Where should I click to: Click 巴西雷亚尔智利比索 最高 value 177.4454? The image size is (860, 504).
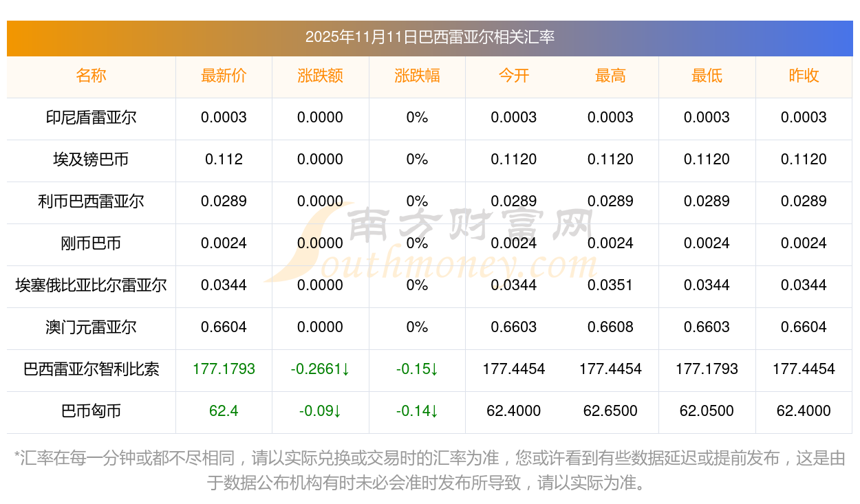pyautogui.click(x=610, y=369)
